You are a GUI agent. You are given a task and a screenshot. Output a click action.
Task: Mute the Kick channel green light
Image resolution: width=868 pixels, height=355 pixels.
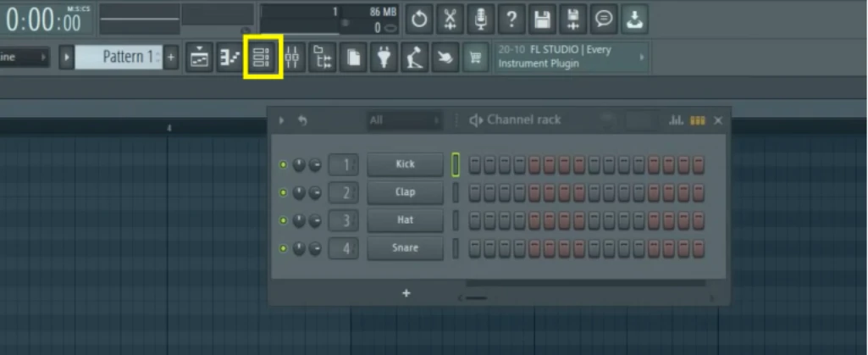click(x=283, y=165)
